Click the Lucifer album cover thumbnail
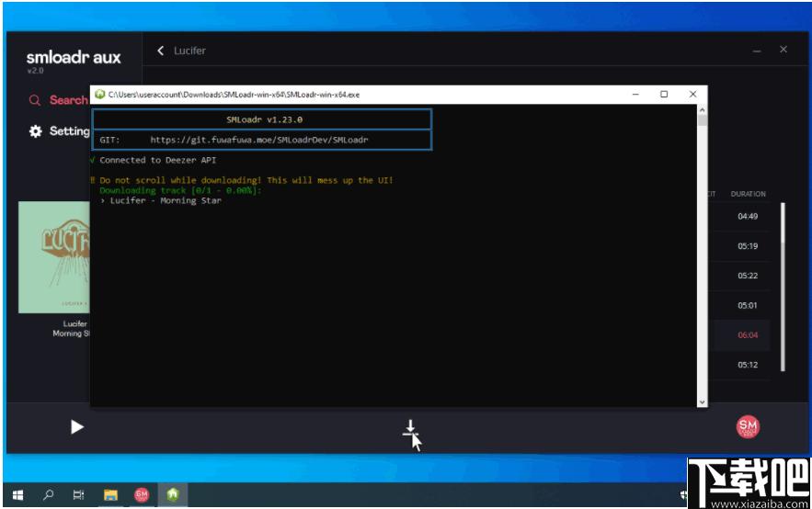 click(54, 257)
